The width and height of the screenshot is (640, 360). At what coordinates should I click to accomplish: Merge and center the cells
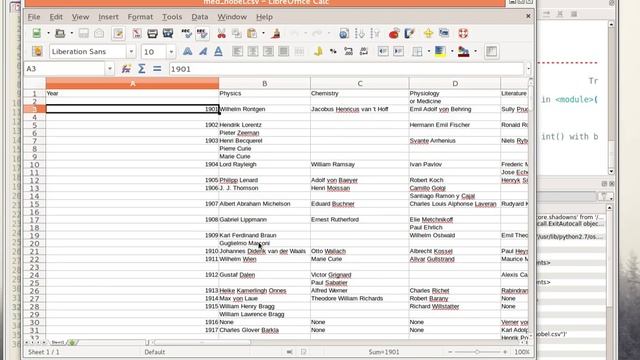click(x=299, y=51)
